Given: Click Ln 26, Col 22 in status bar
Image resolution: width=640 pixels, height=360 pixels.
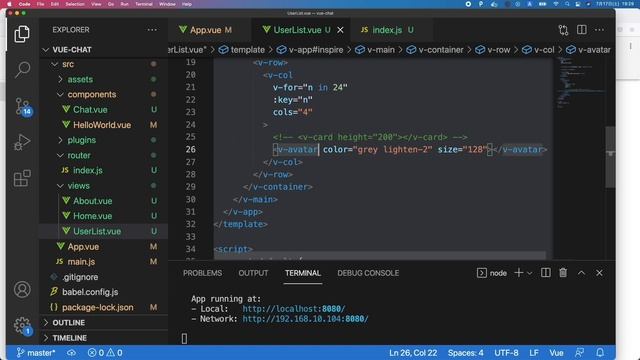Looking at the screenshot, I should coord(413,353).
